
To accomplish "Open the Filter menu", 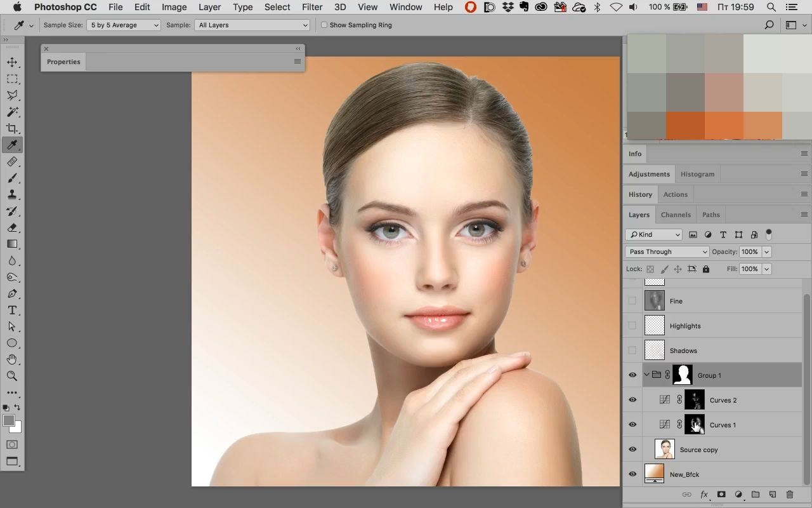I will pos(312,7).
